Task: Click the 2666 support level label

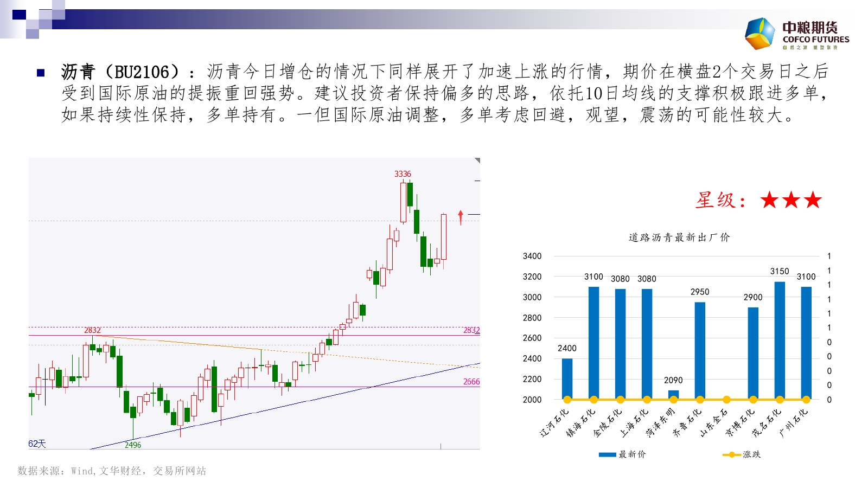Action: pyautogui.click(x=471, y=382)
